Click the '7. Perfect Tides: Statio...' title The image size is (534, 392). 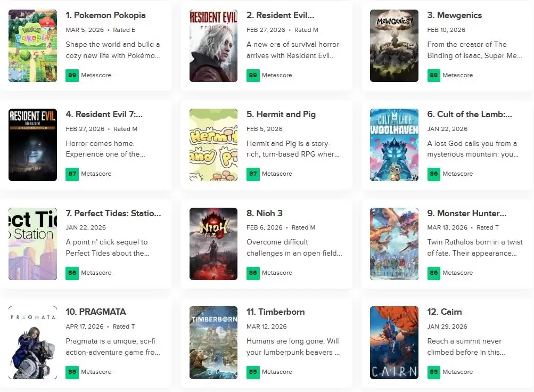(x=113, y=213)
